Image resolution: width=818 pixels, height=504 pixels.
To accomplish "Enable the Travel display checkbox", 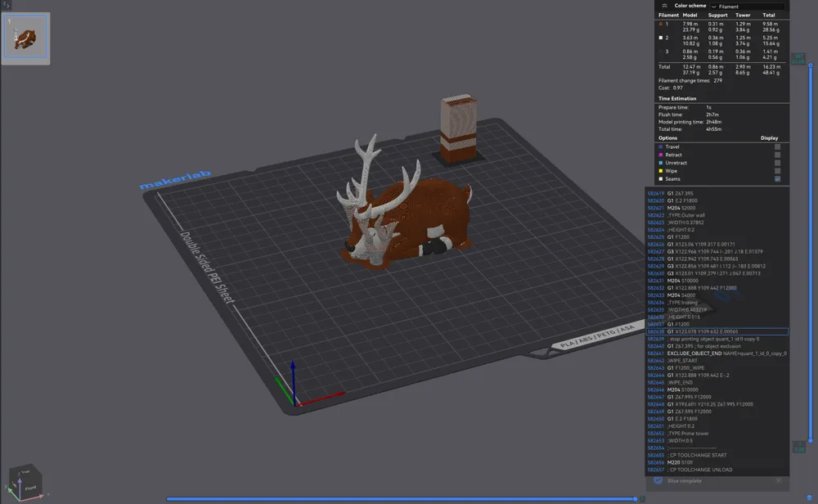I will [777, 146].
